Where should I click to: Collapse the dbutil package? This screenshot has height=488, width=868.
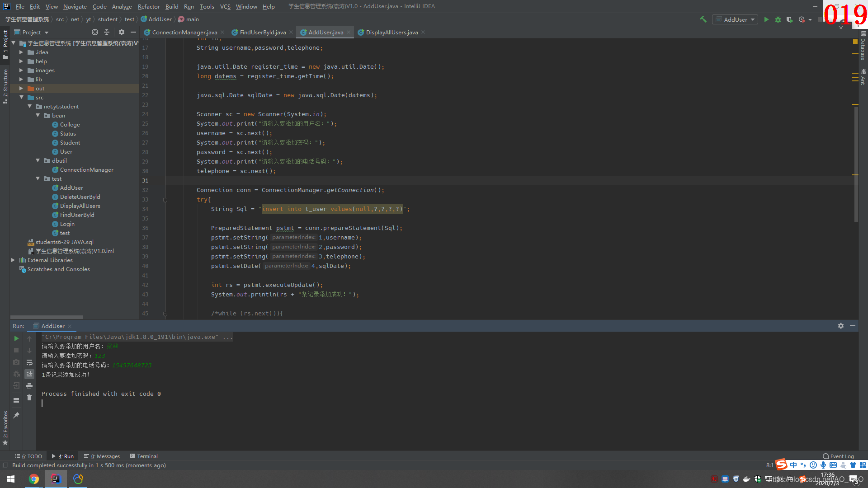point(38,160)
